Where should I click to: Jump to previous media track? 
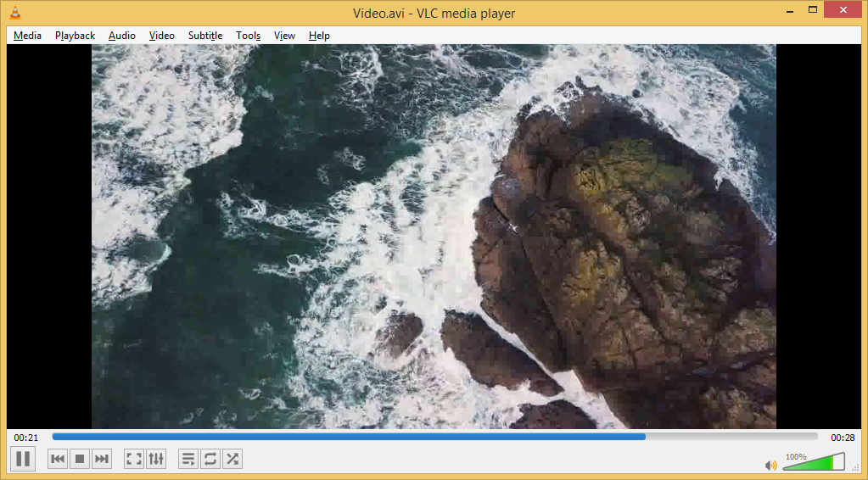point(59,459)
